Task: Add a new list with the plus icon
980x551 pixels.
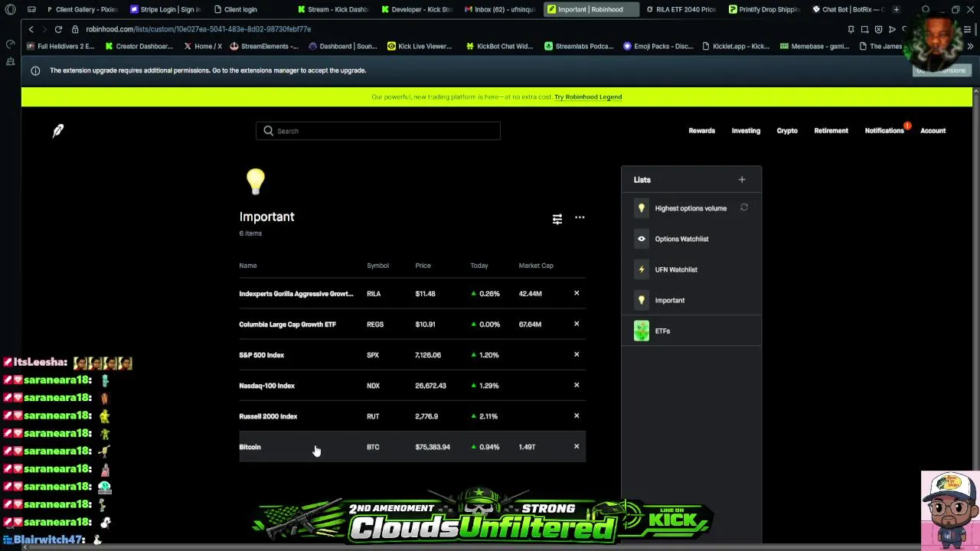Action: click(x=742, y=180)
